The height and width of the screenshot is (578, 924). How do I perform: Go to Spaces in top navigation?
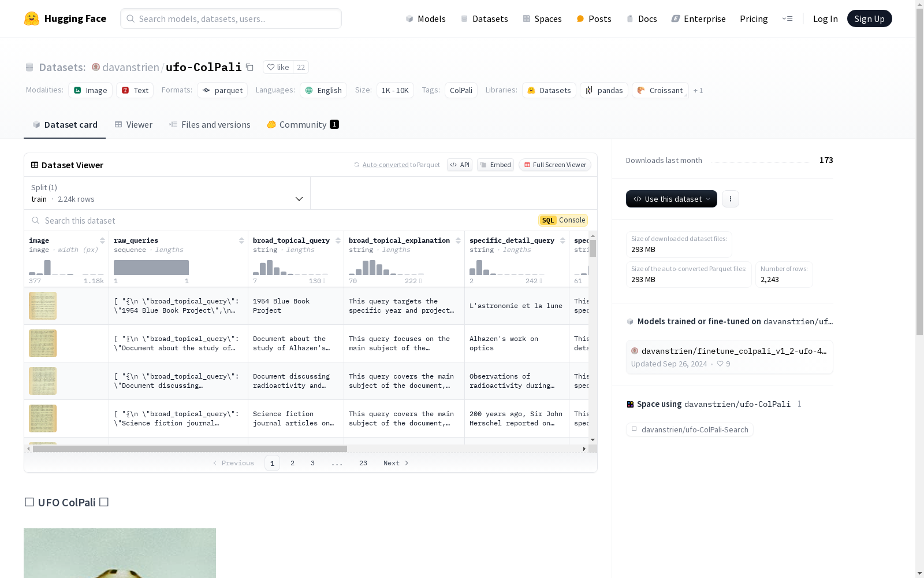point(542,18)
